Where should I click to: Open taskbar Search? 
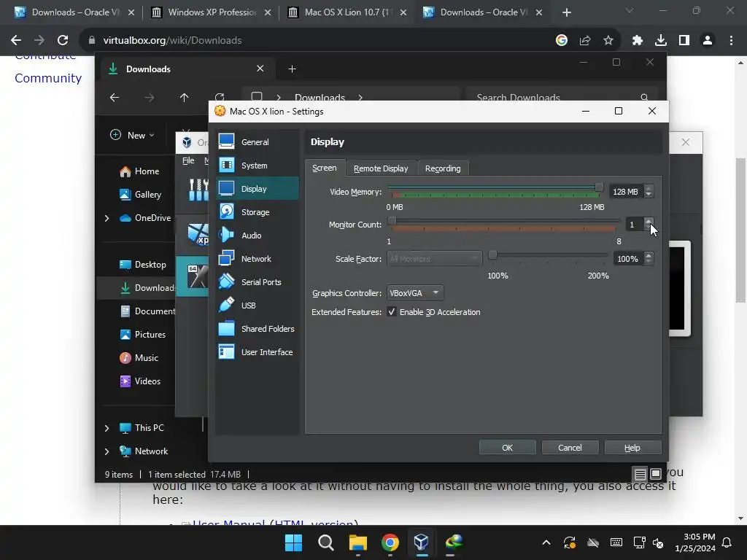(326, 542)
